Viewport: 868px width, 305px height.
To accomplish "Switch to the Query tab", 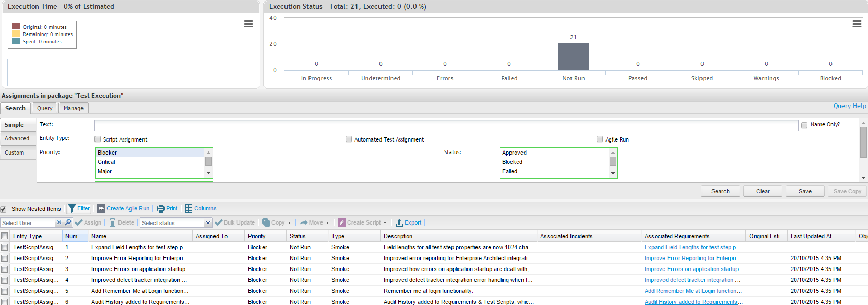I will [x=44, y=108].
